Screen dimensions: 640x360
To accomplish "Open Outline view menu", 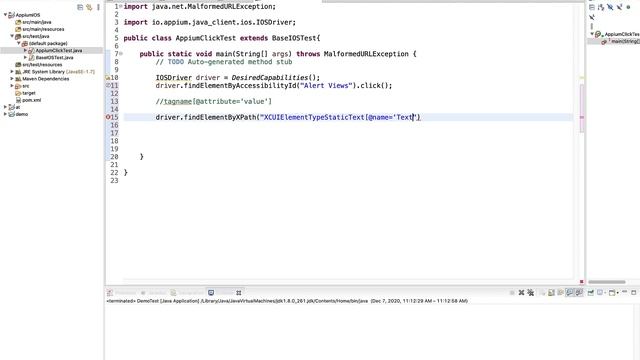I will (591, 27).
